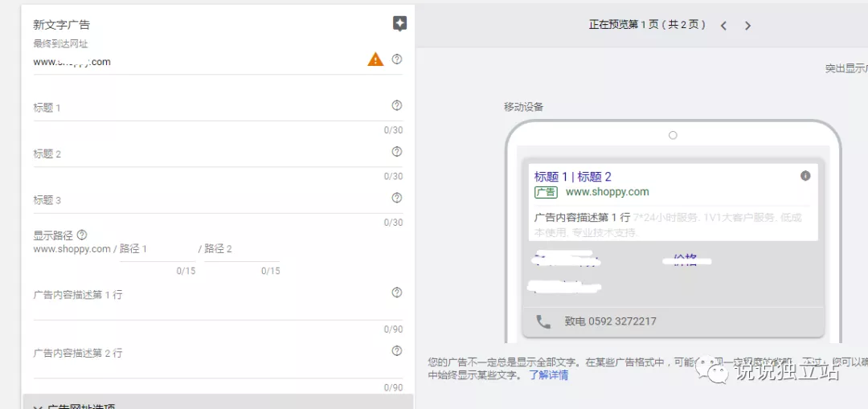Open the 了解详情 link

click(x=548, y=375)
